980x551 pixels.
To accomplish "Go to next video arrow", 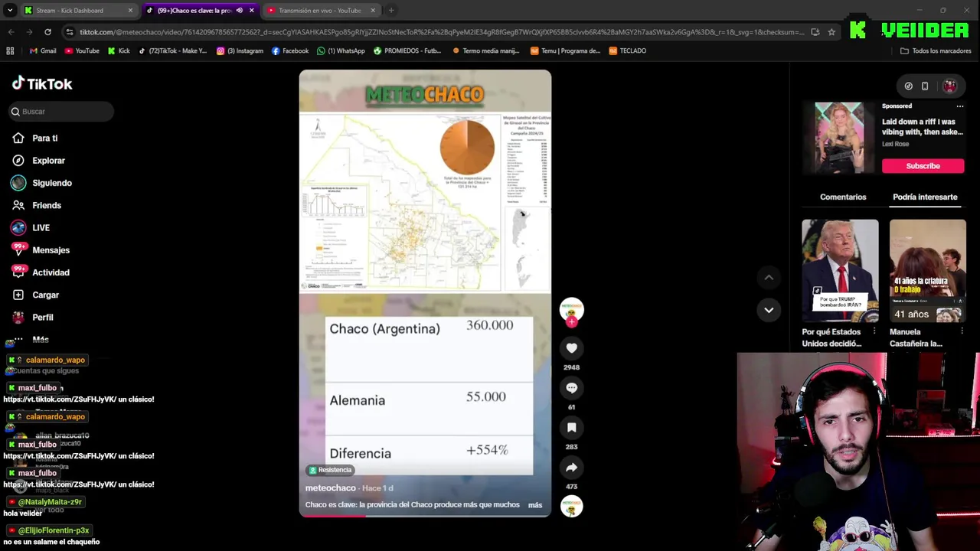I will click(x=769, y=310).
